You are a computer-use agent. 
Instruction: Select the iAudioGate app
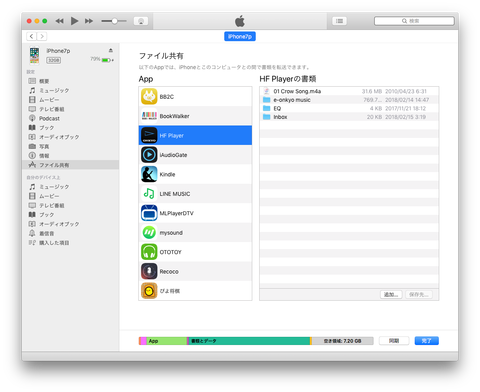point(195,155)
